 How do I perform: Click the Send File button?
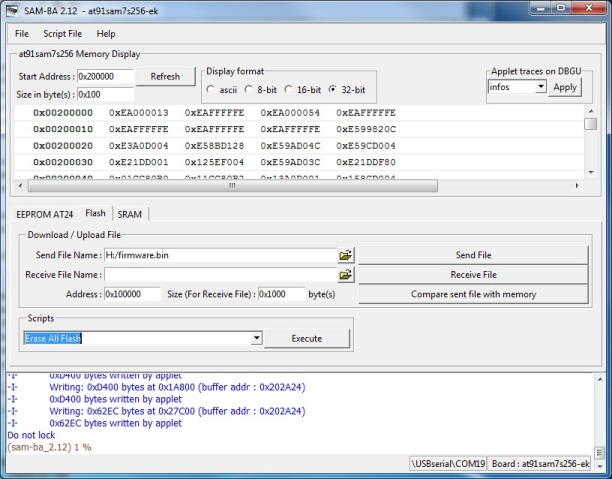(473, 255)
